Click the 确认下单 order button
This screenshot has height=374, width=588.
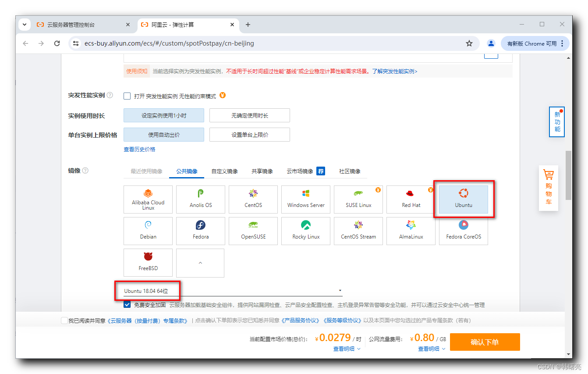(x=485, y=342)
